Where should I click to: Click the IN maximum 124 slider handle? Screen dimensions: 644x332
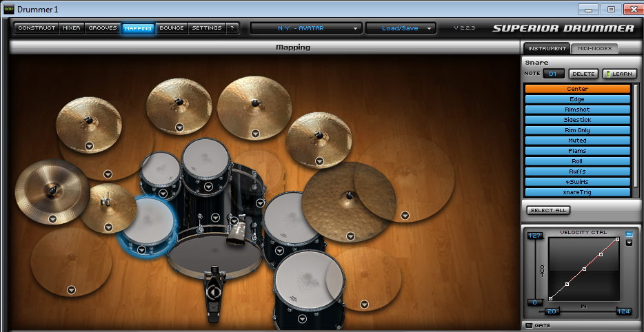click(624, 311)
